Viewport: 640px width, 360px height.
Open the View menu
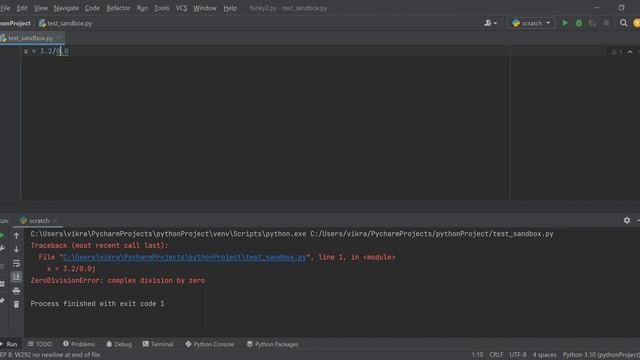click(x=41, y=8)
